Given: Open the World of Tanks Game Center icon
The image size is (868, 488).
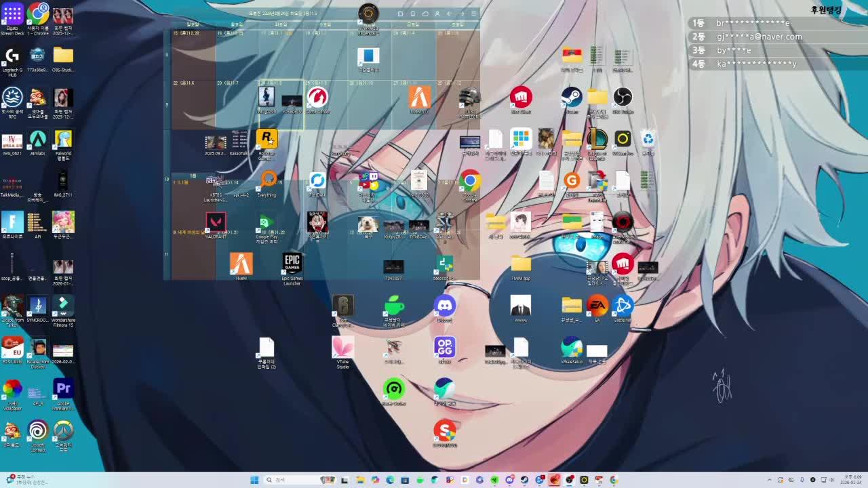Looking at the screenshot, I should pos(317,101).
